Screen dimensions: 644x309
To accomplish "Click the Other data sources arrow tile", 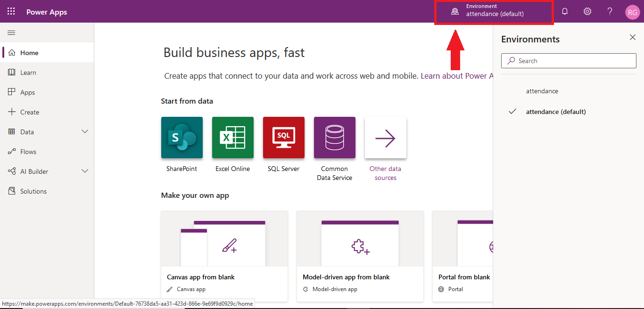I will [386, 138].
